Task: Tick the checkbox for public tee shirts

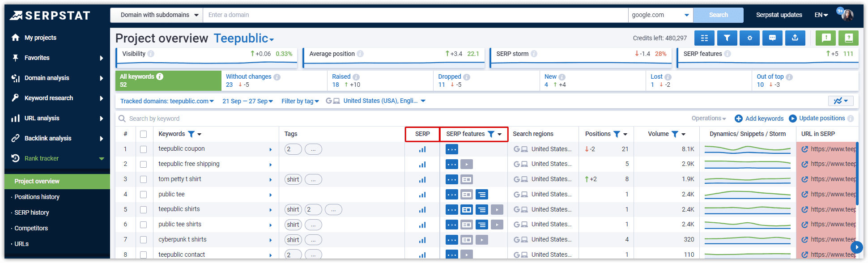Action: (143, 225)
